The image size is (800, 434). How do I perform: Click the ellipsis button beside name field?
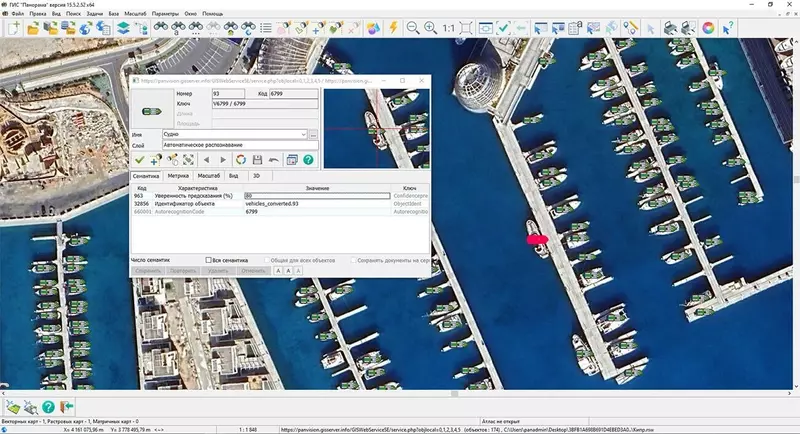[313, 133]
